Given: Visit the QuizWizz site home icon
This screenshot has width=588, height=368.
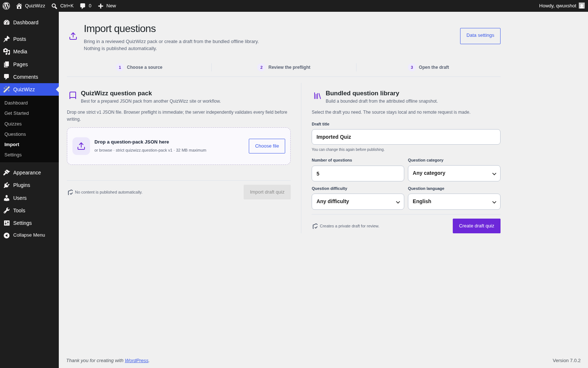Looking at the screenshot, I should click(19, 6).
